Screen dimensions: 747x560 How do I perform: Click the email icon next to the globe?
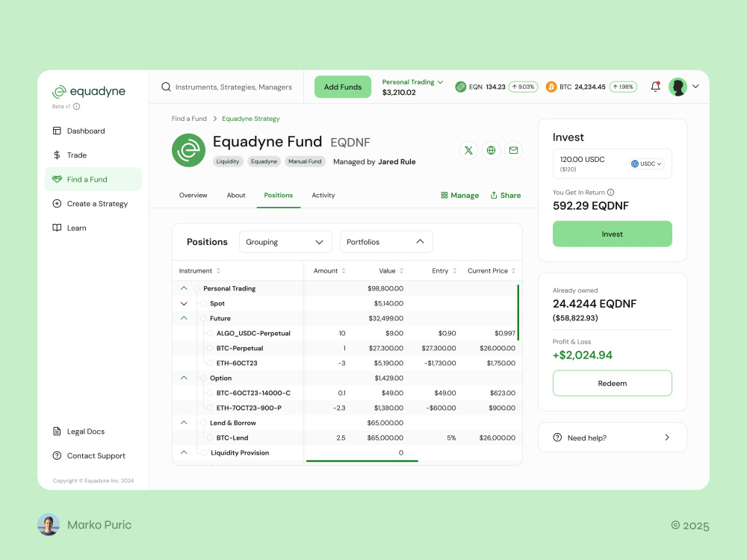[513, 150]
